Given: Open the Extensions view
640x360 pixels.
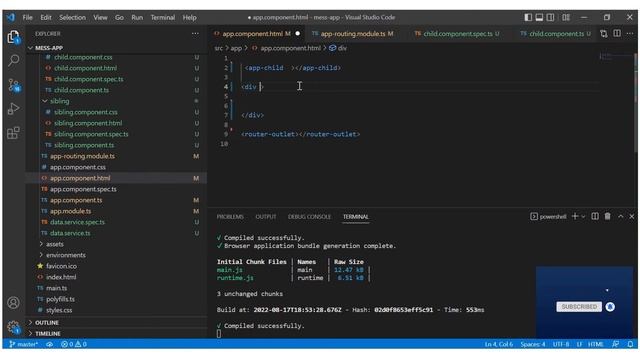Looking at the screenshot, I should pyautogui.click(x=13, y=133).
